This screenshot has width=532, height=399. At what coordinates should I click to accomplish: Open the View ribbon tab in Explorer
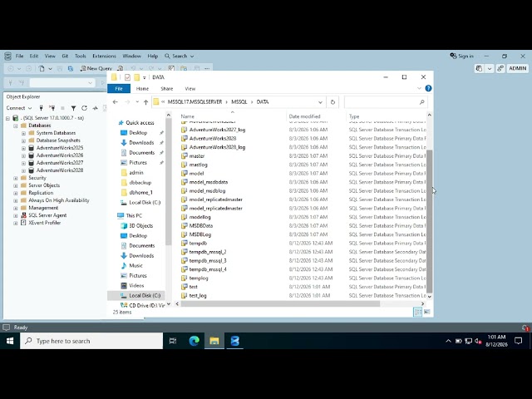click(x=190, y=89)
